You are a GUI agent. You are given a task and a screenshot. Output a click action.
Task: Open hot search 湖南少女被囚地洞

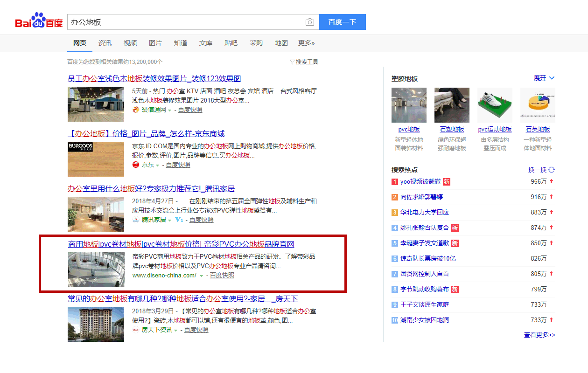[x=425, y=320]
